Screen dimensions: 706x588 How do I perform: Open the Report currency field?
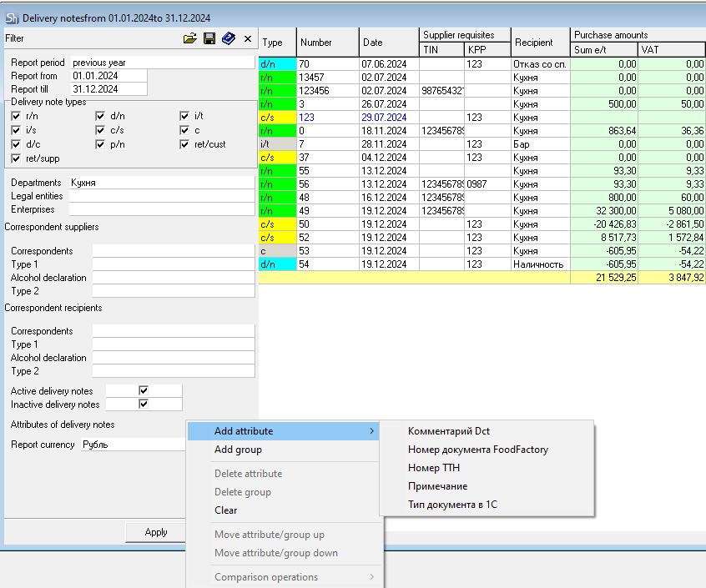(132, 445)
